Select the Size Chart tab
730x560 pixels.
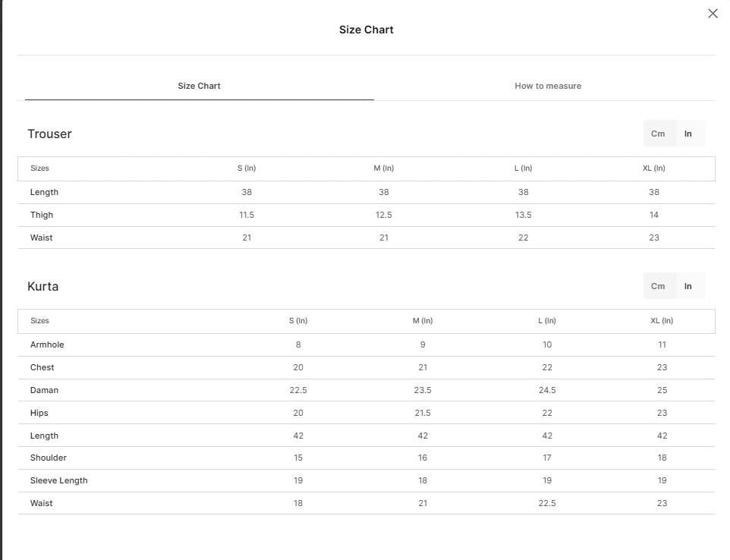coord(199,86)
